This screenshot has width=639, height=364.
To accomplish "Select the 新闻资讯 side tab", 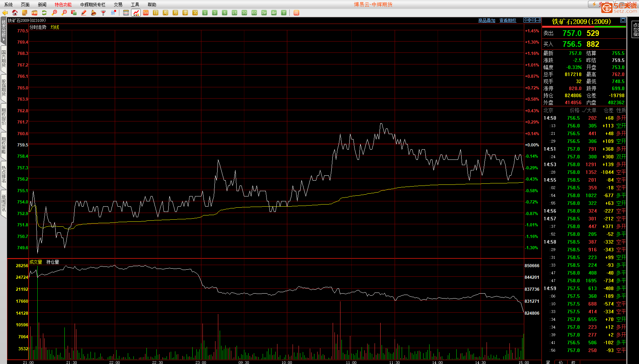I will pyautogui.click(x=4, y=203).
